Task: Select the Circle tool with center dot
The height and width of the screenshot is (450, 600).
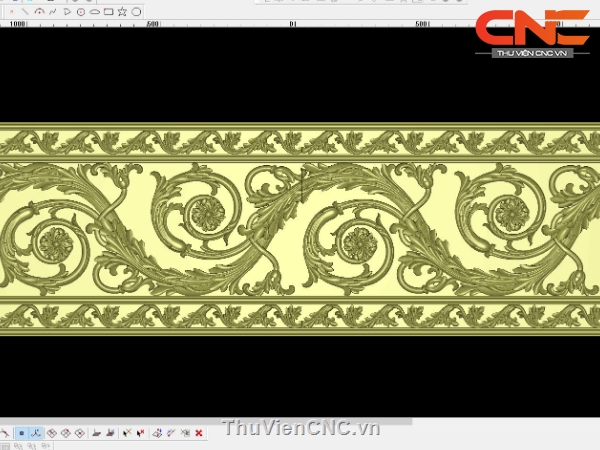Action: click(81, 12)
